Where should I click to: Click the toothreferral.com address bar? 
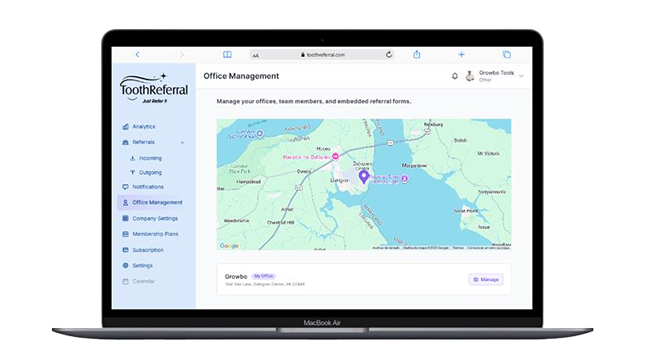point(322,55)
